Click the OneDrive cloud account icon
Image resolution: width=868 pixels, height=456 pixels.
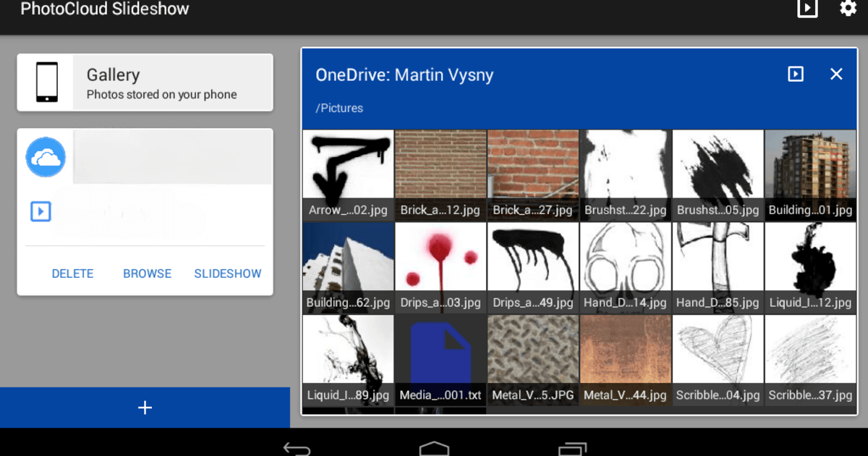coord(46,157)
